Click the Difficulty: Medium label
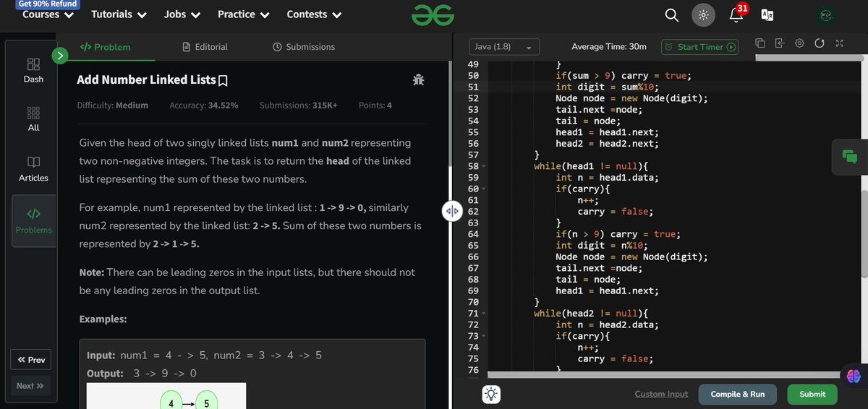 [x=113, y=106]
